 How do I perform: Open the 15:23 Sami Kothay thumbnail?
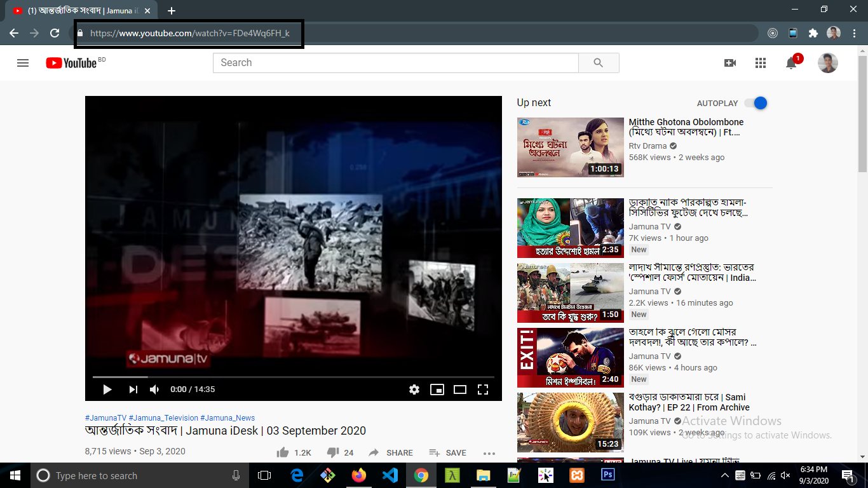571,423
